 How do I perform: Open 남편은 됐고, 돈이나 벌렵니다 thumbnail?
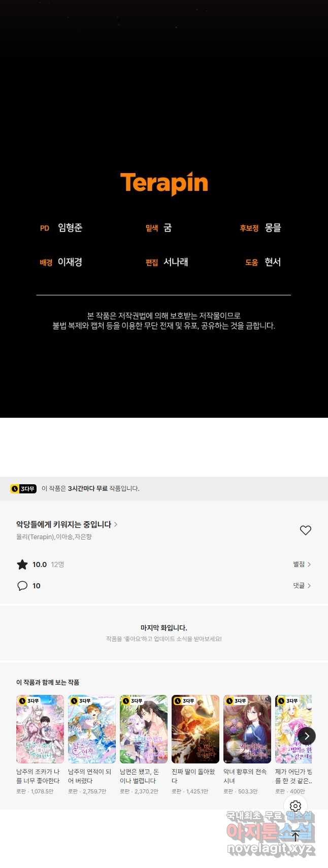[144, 729]
